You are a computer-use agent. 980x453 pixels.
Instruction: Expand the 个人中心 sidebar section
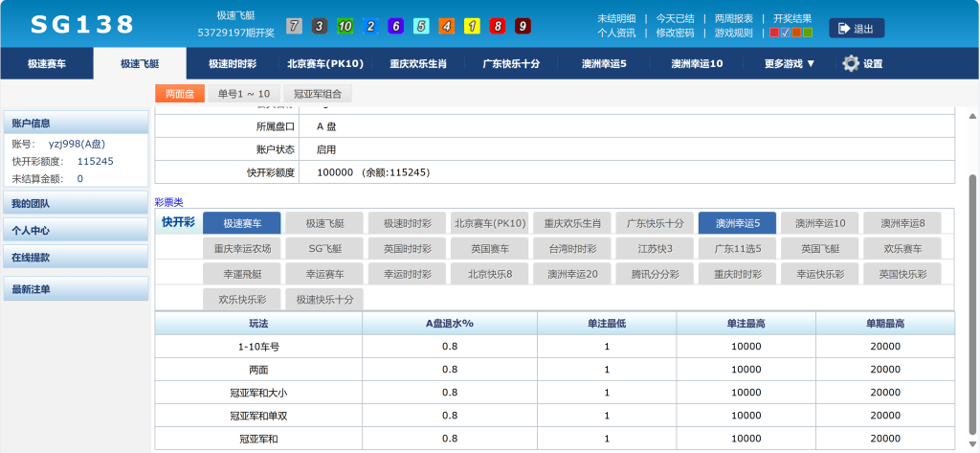pos(77,231)
